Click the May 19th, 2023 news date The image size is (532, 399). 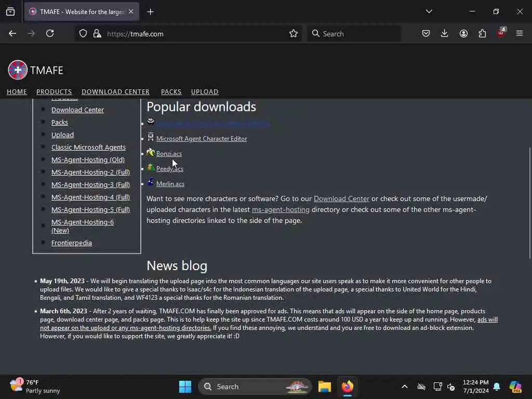pos(62,281)
